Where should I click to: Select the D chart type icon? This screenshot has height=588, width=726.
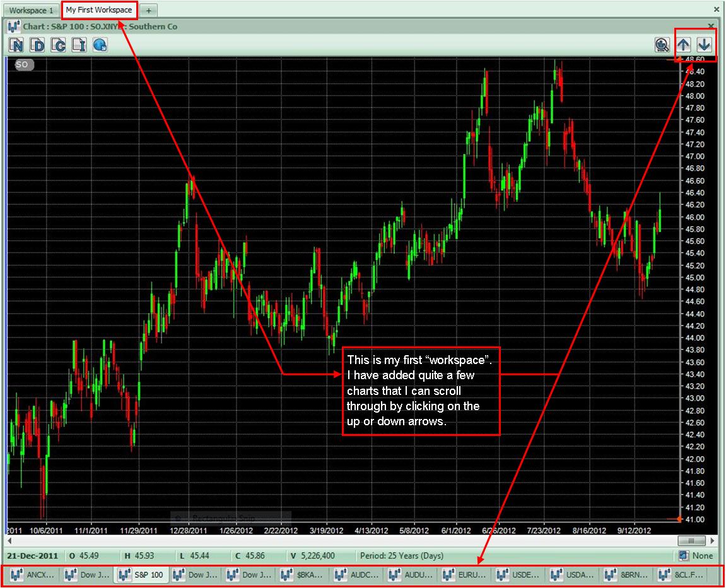point(37,45)
